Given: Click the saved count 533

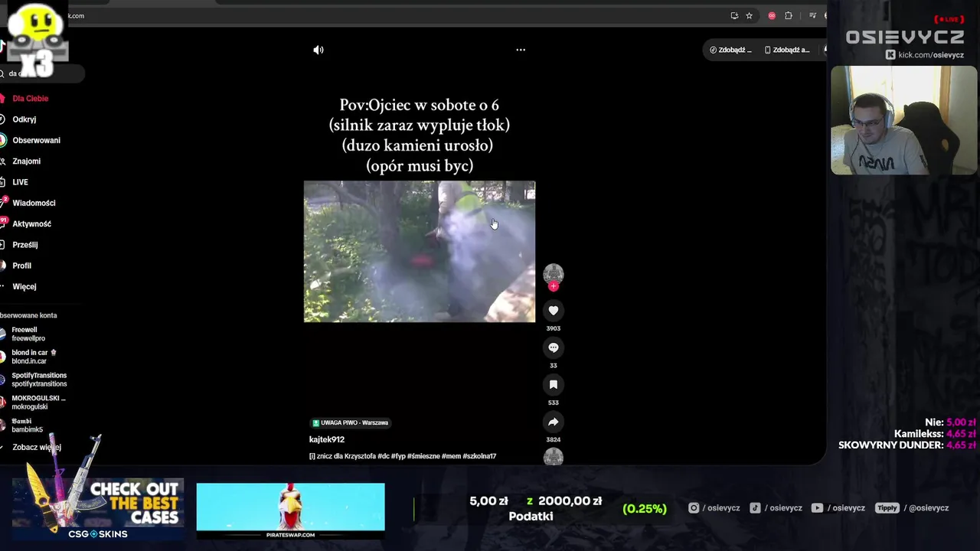Looking at the screenshot, I should tap(554, 403).
